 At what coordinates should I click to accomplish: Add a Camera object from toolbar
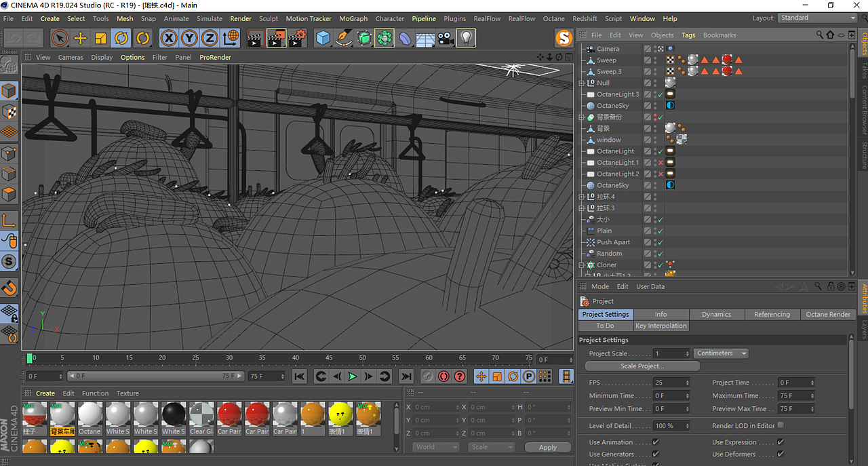point(445,38)
